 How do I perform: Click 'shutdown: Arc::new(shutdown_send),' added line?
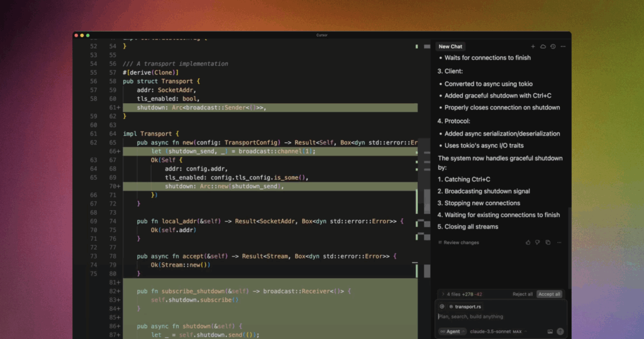pyautogui.click(x=270, y=187)
